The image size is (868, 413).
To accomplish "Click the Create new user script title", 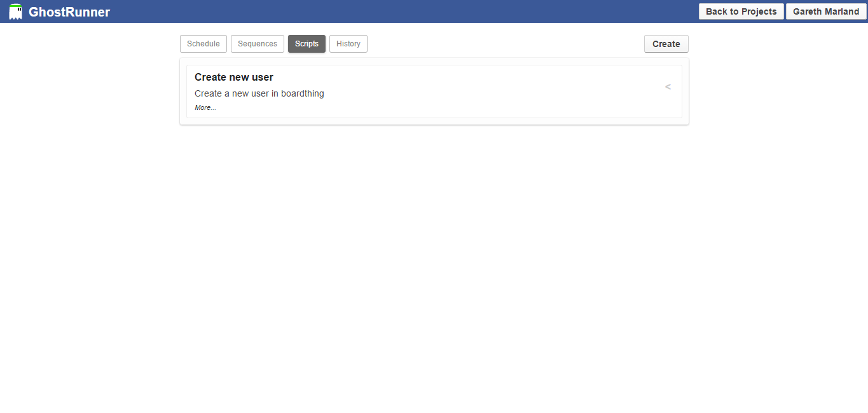I will coord(233,77).
